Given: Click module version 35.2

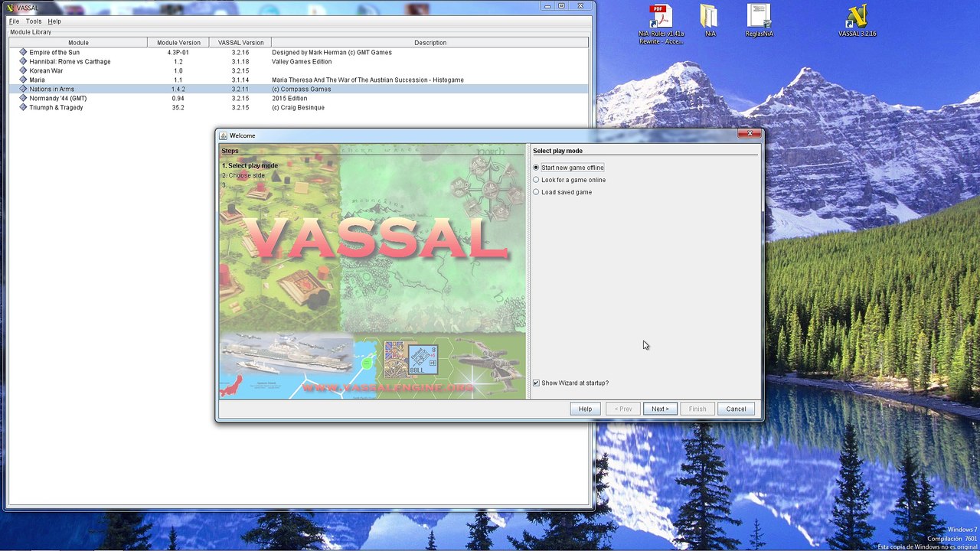Looking at the screenshot, I should pyautogui.click(x=178, y=107).
